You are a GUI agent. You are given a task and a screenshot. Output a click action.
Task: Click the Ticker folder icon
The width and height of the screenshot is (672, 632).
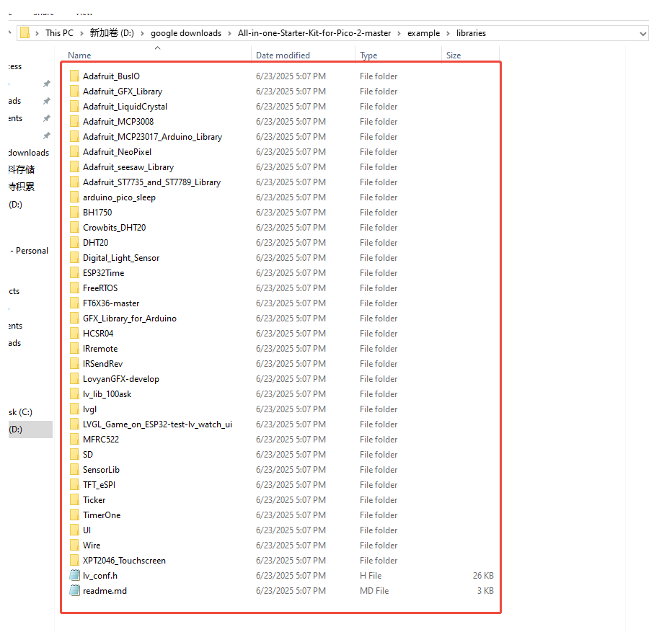pyautogui.click(x=74, y=499)
